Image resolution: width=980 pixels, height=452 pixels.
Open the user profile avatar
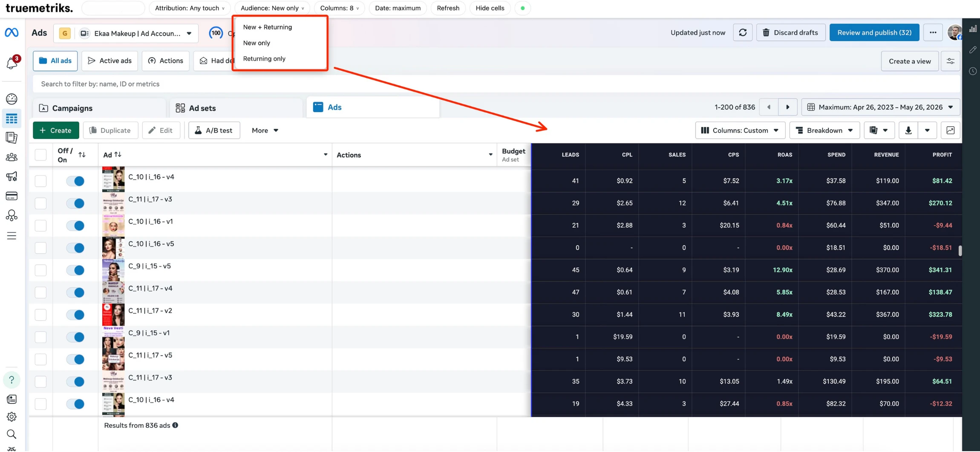pyautogui.click(x=955, y=32)
